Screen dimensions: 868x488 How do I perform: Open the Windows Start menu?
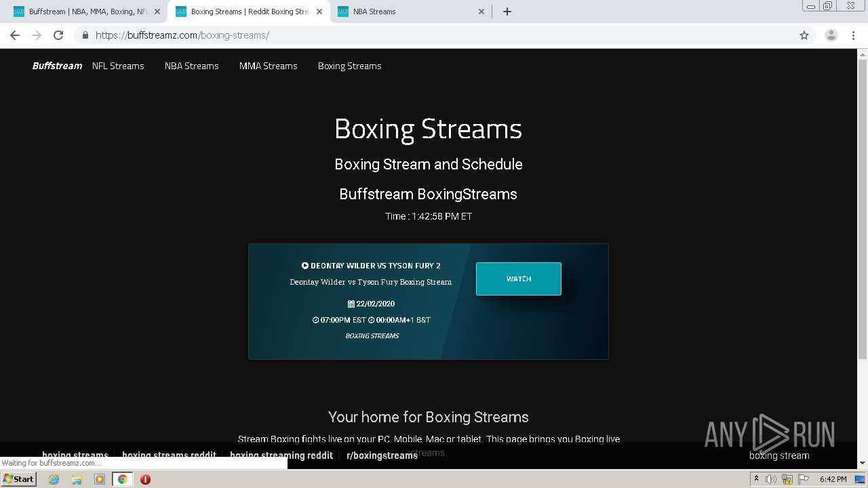(19, 479)
